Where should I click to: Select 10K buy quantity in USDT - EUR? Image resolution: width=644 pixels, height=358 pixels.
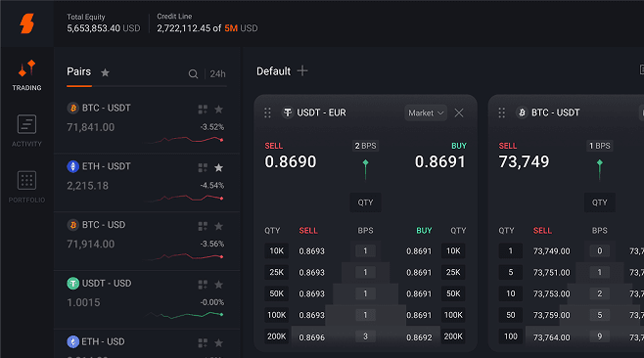(453, 250)
